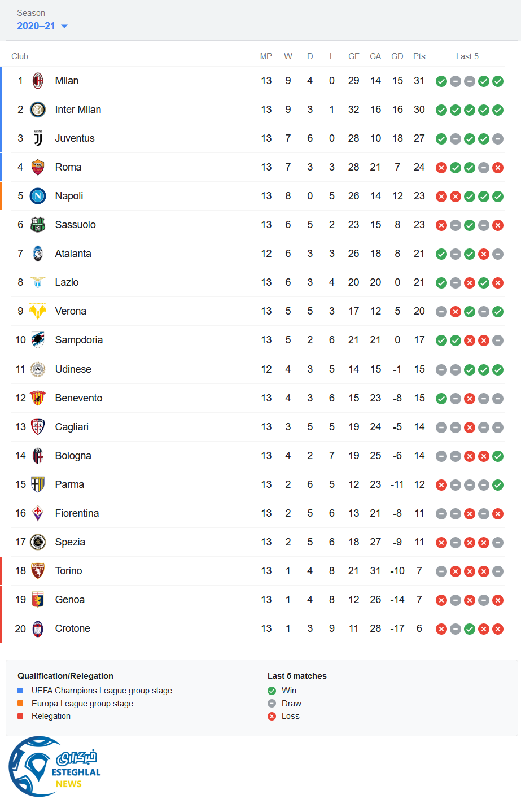The width and height of the screenshot is (521, 812).
Task: Click the blue Champions League legend swatch
Action: (20, 690)
